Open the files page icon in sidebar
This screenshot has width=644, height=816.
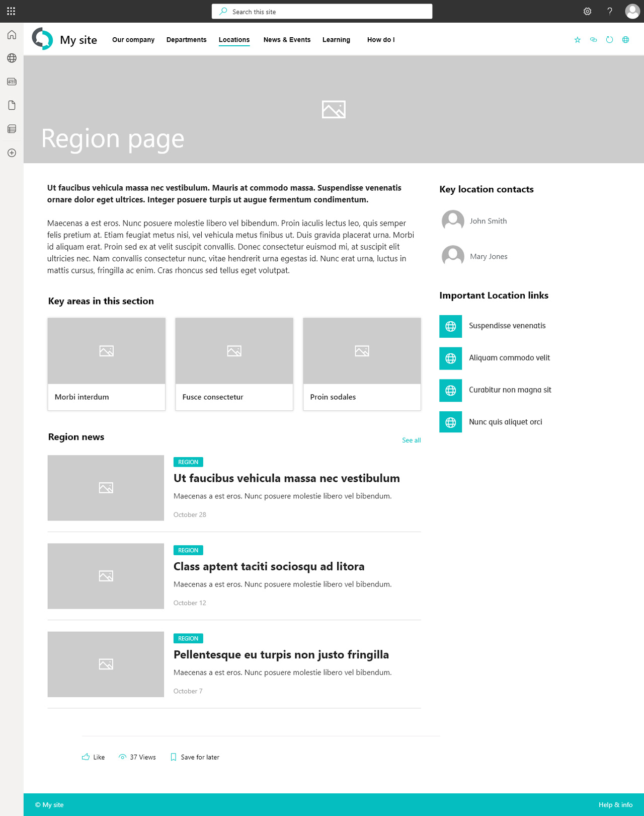[x=12, y=105]
